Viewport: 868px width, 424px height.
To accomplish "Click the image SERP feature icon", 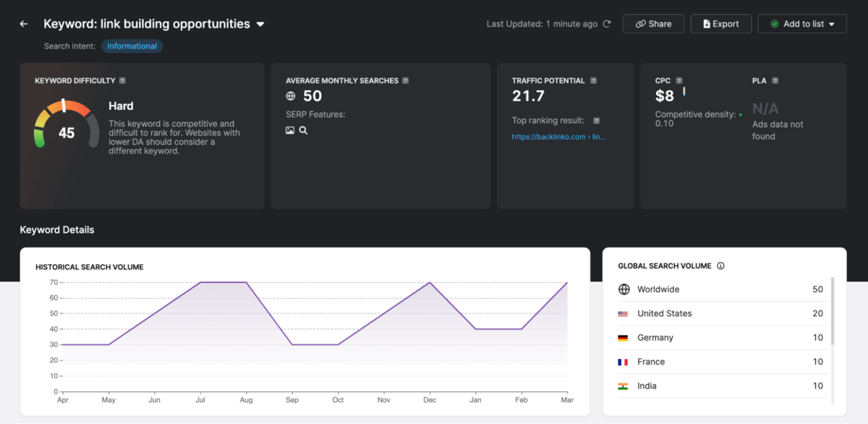I will point(290,131).
